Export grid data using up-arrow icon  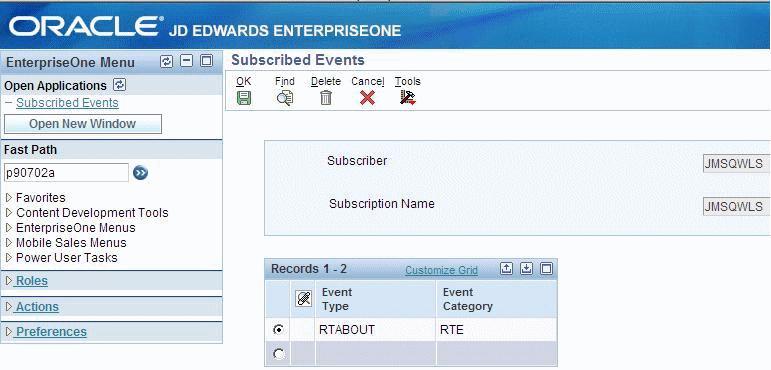coord(506,269)
